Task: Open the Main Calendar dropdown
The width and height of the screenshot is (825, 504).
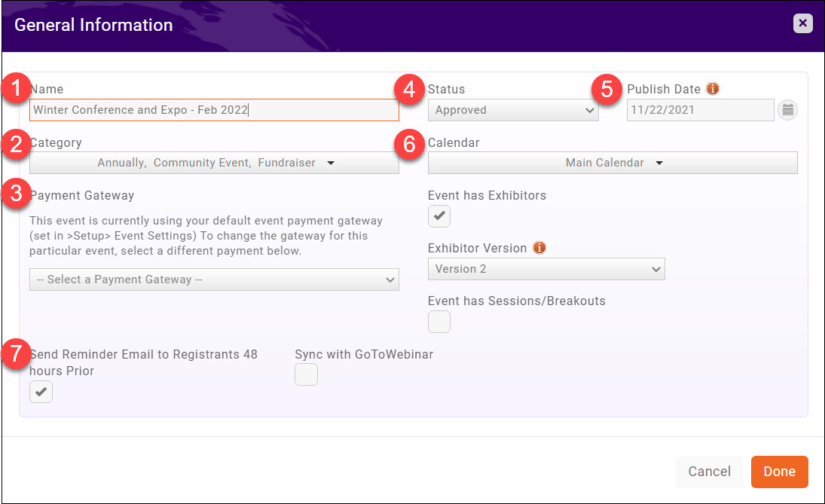Action: coord(612,163)
